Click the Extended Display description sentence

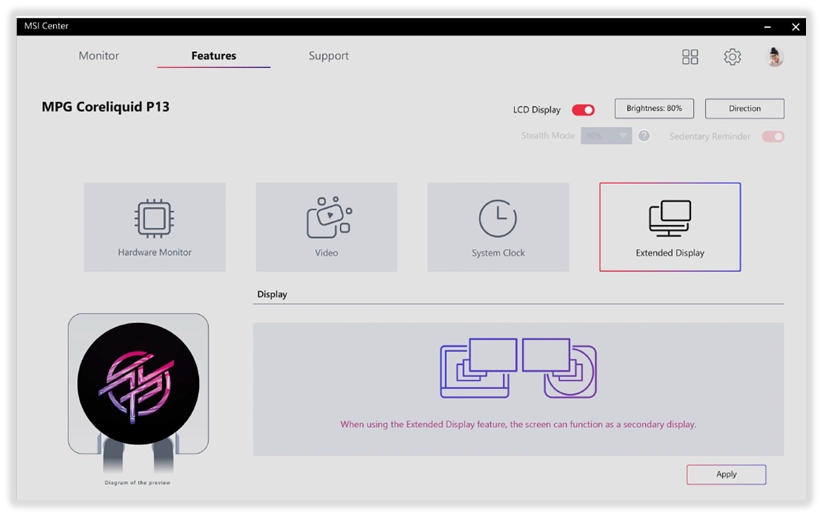coord(518,424)
